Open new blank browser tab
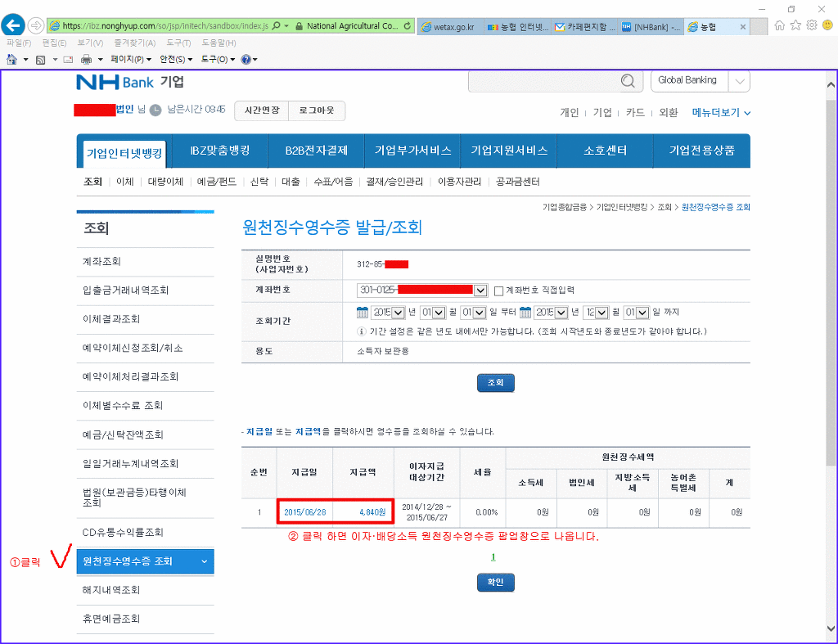This screenshot has width=838, height=644. pyautogui.click(x=759, y=27)
